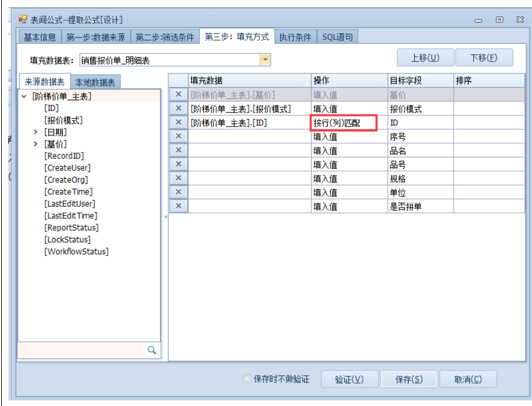Select the 按行(列)匹配 operation cell
Screen dimensions: 532x406
tap(344, 123)
